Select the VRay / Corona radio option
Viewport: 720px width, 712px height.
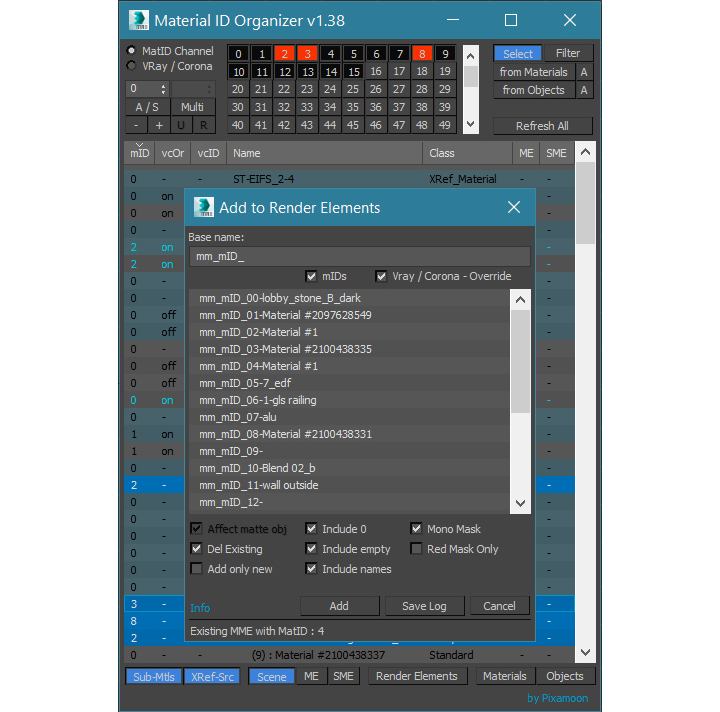click(x=131, y=66)
